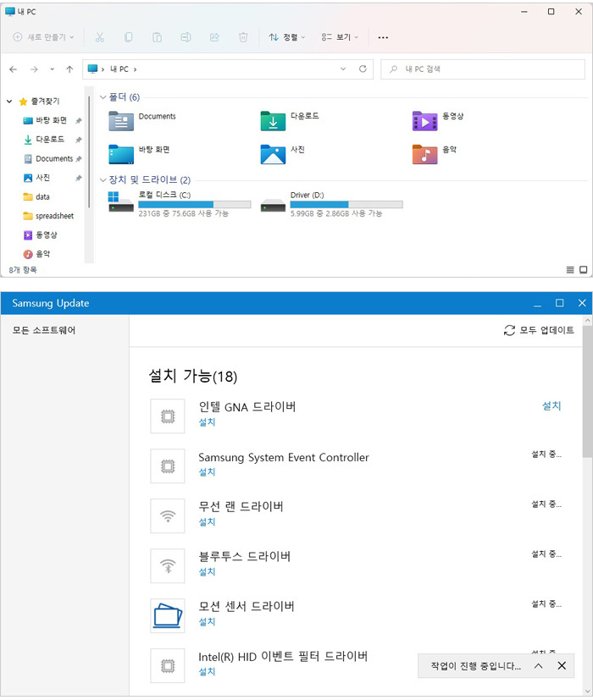Expand the address bar history dropdown
The width and height of the screenshot is (593, 700).
tap(343, 69)
